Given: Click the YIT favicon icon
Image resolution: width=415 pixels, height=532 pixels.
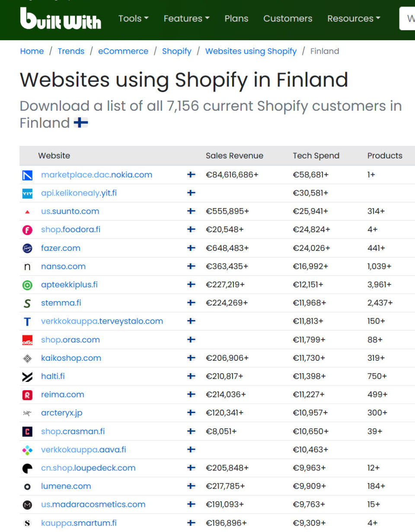Looking at the screenshot, I should (27, 194).
